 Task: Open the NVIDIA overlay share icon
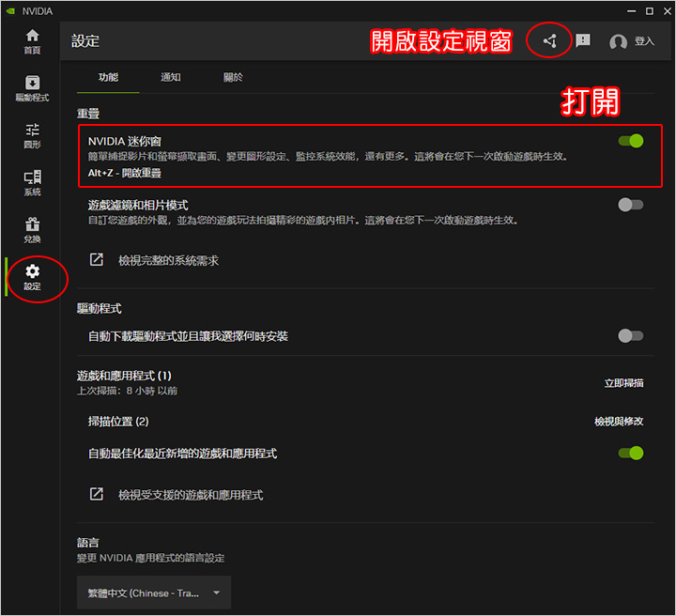coord(549,41)
